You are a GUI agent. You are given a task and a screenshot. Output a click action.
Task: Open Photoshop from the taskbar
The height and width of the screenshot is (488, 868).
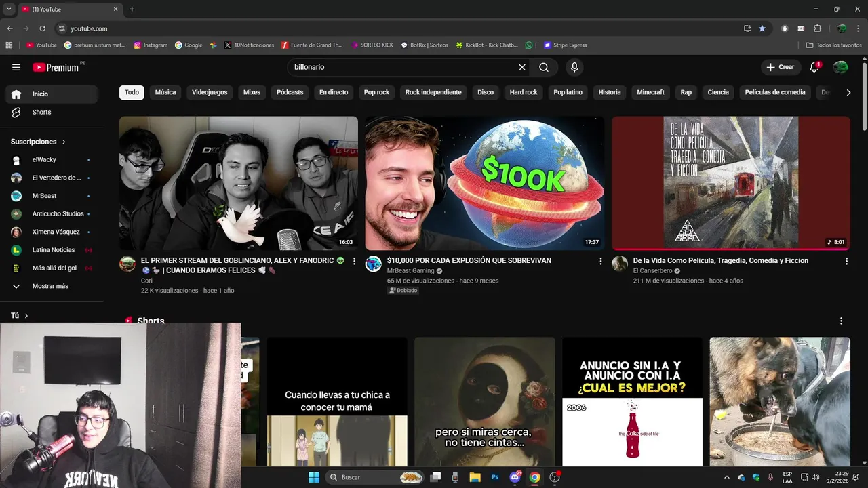click(x=495, y=477)
